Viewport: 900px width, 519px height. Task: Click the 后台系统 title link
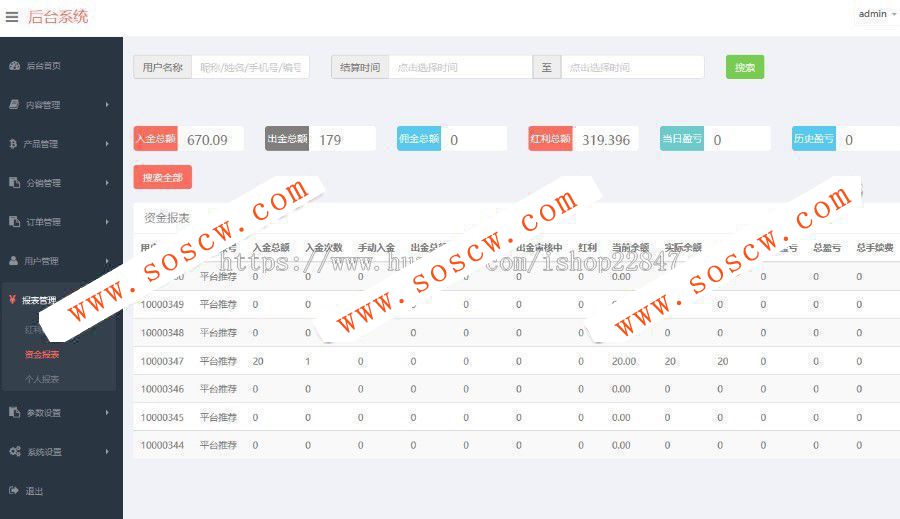pyautogui.click(x=58, y=17)
